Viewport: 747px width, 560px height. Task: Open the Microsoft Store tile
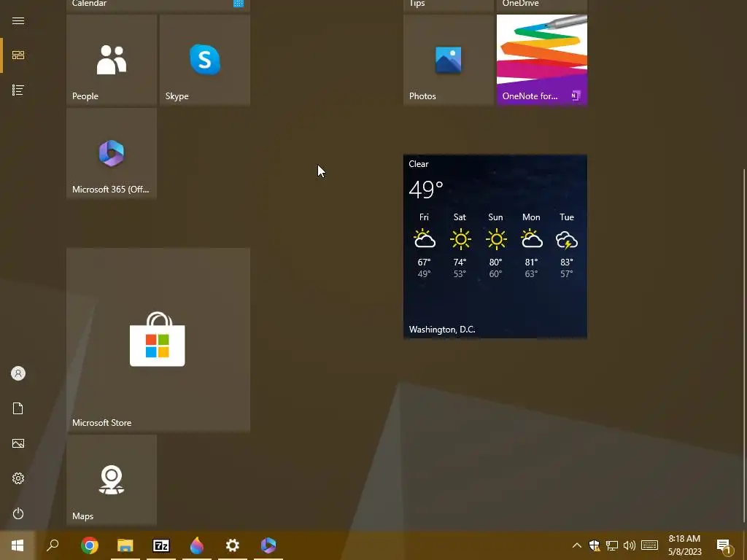(158, 340)
